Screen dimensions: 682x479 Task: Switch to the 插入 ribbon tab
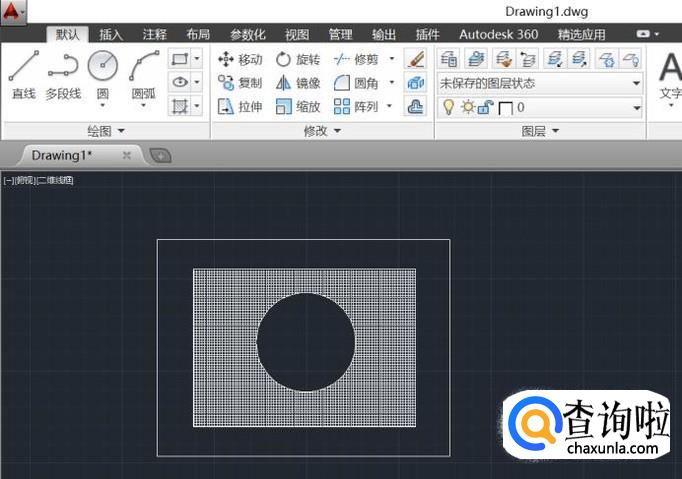[x=111, y=34]
